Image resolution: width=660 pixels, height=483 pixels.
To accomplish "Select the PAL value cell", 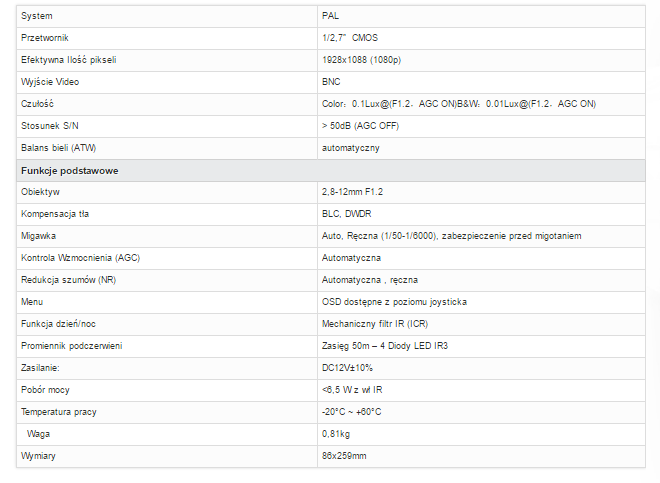I will click(481, 16).
